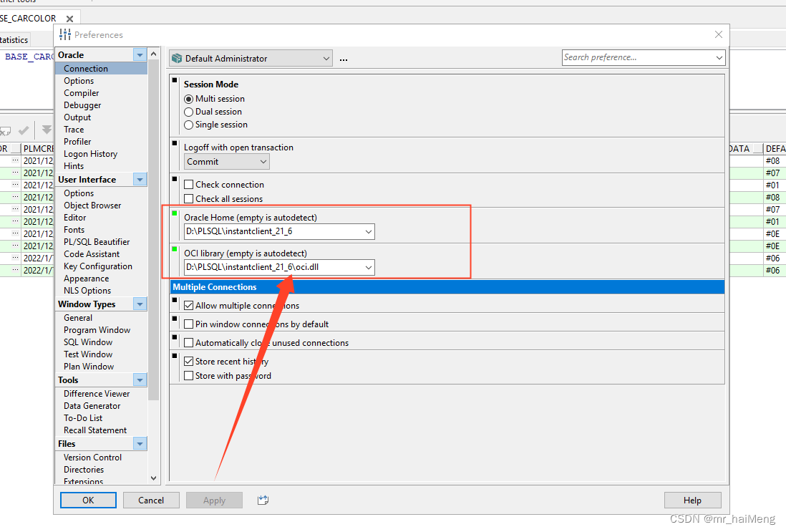This screenshot has width=786, height=532.
Task: Click the Search preference input field
Action: pyautogui.click(x=637, y=58)
